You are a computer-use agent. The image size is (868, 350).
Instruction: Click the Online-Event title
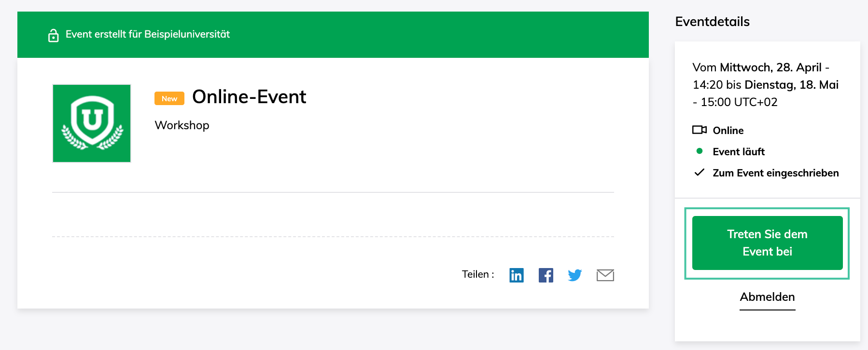249,97
